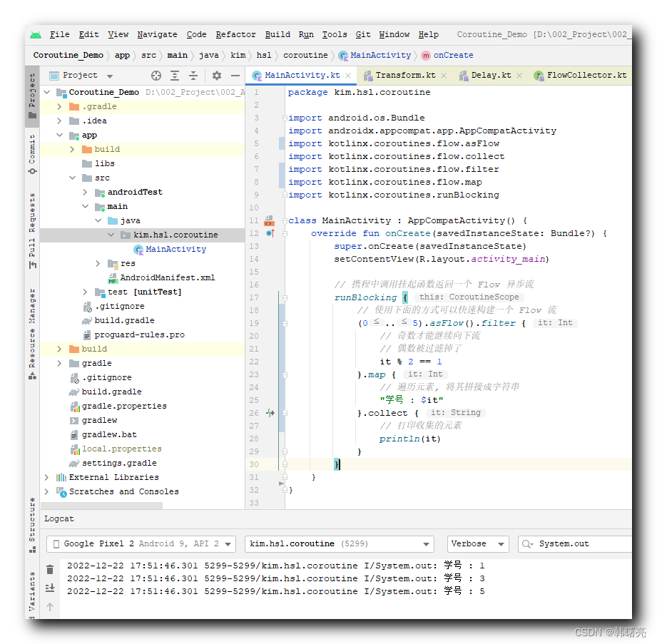Open the Project sidebar tool window

pyautogui.click(x=32, y=96)
